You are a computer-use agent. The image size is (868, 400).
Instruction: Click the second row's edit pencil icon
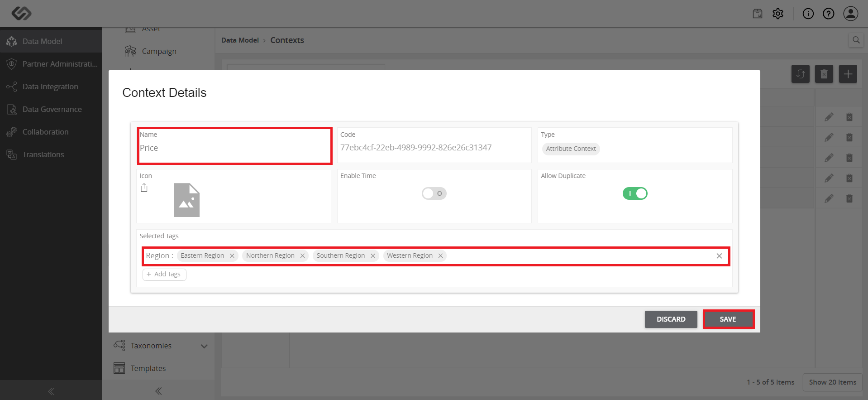(829, 137)
